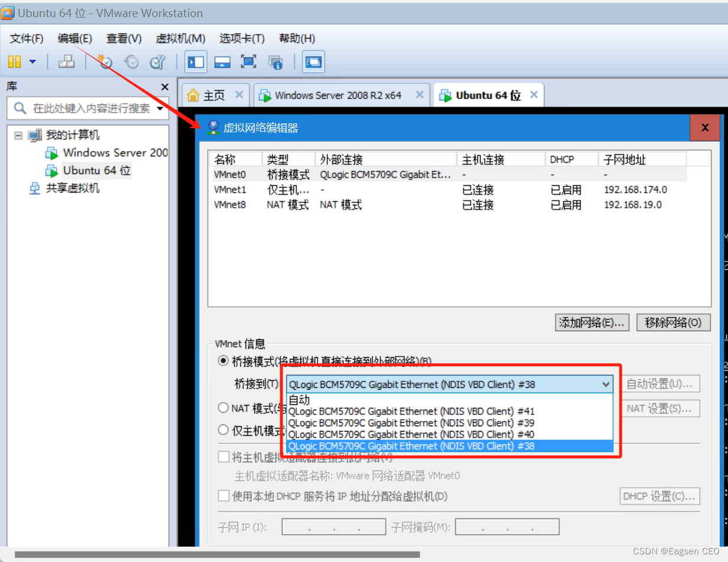The width and height of the screenshot is (728, 562).
Task: Select the VMnet1 row in the network list
Action: click(x=450, y=189)
